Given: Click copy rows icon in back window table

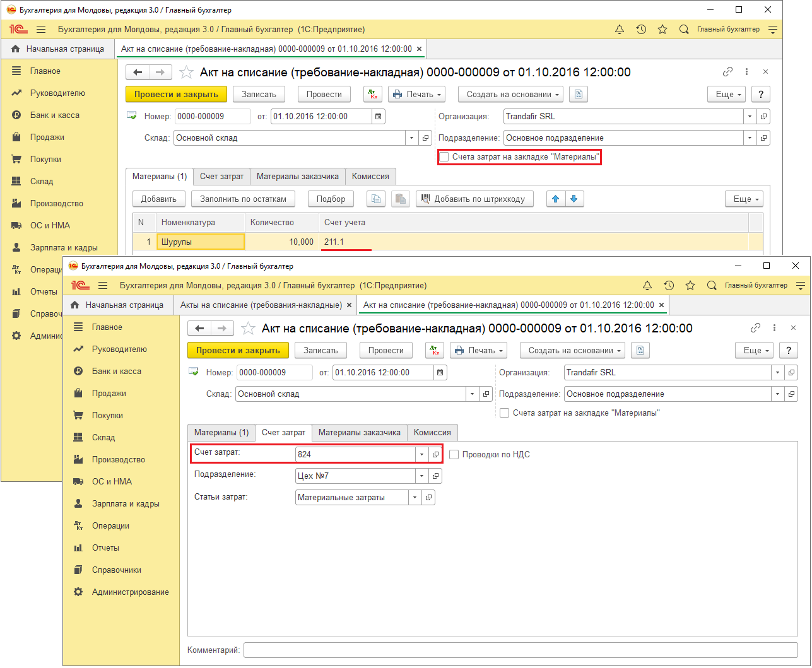Looking at the screenshot, I should [376, 199].
